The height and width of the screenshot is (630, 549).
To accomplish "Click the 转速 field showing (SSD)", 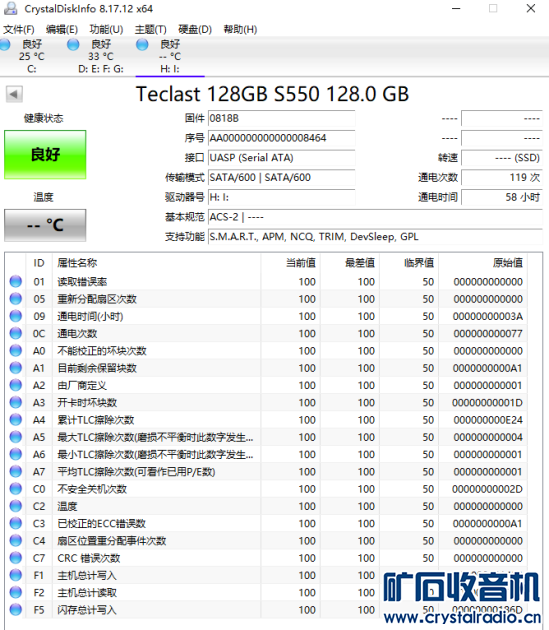I will pos(502,158).
